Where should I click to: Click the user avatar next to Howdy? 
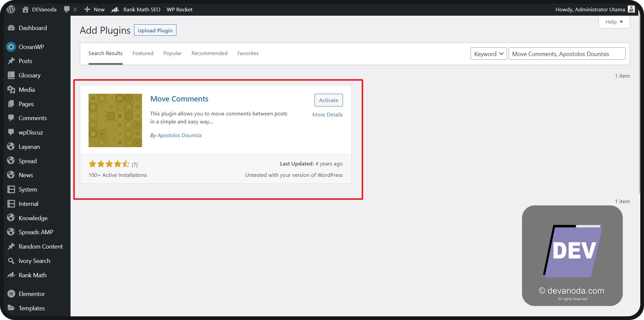631,9
